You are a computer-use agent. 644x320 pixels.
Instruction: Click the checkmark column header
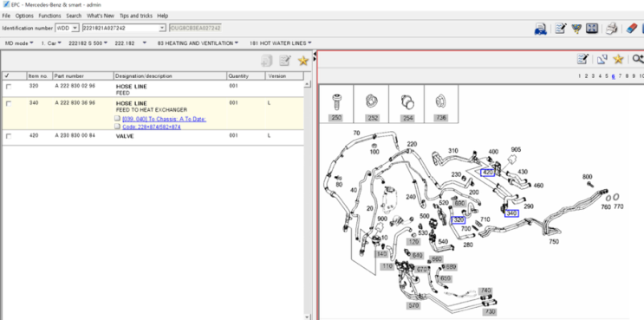click(15, 76)
